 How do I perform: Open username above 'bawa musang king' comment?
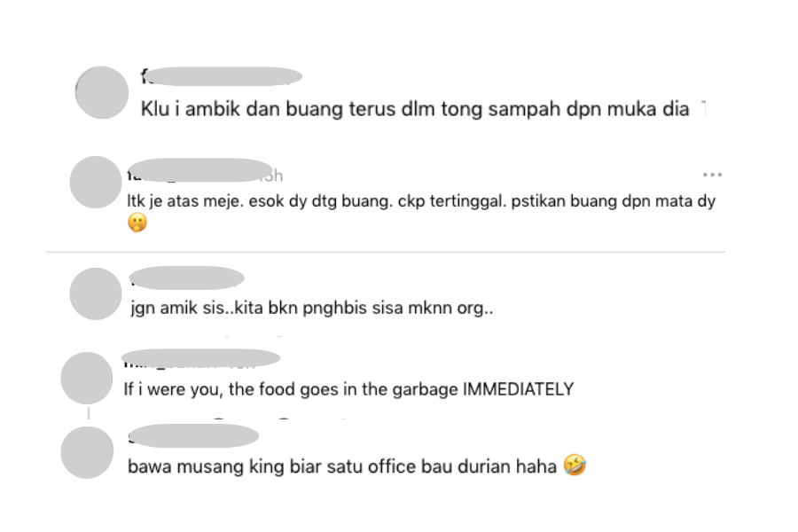click(193, 435)
